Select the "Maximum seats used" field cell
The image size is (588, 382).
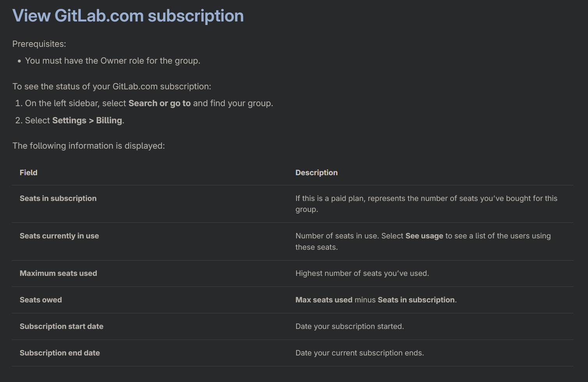(x=59, y=274)
